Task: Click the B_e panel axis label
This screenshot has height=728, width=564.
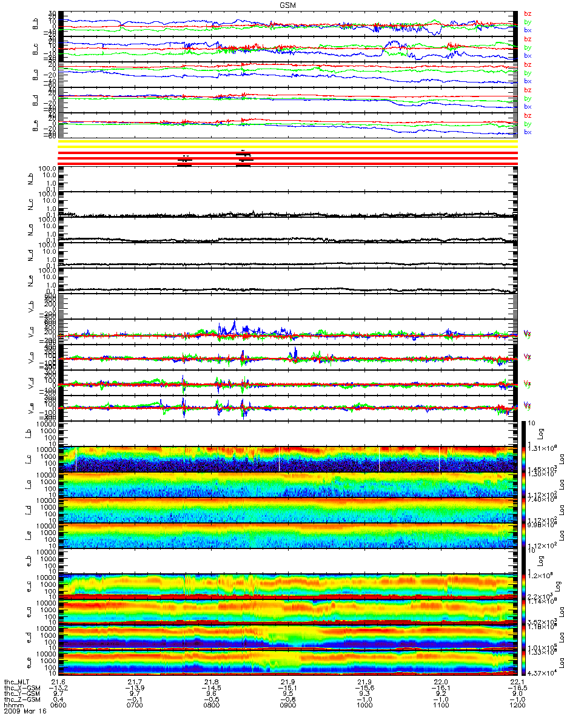Action: tap(36, 126)
